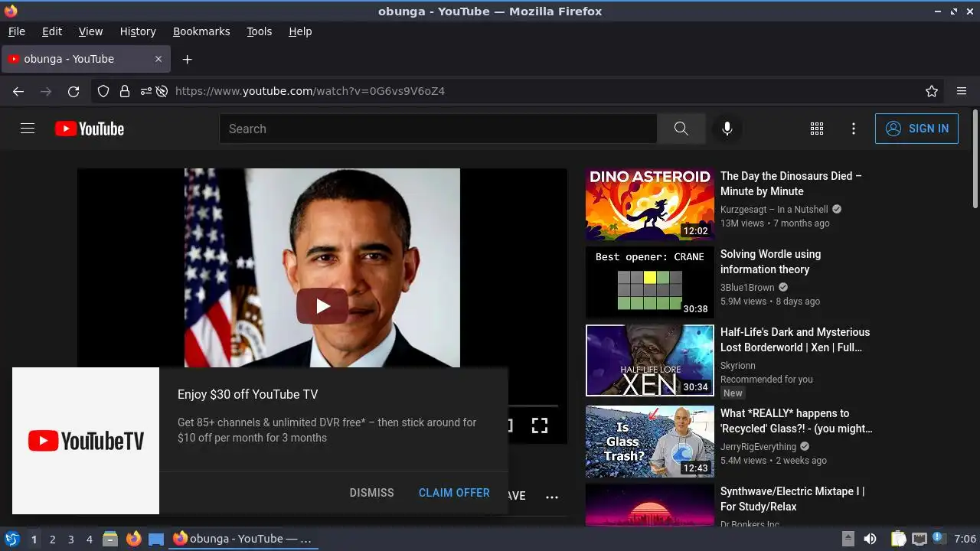Open the Help menu

point(300,31)
